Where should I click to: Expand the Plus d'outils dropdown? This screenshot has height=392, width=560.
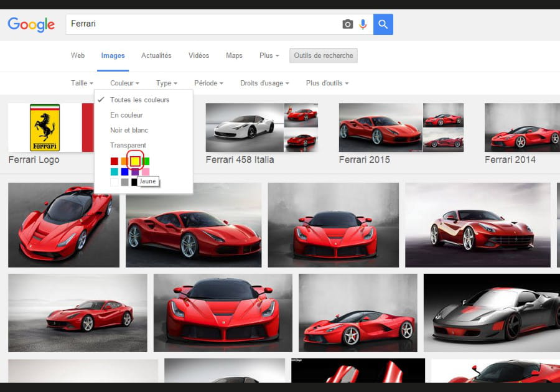[327, 83]
